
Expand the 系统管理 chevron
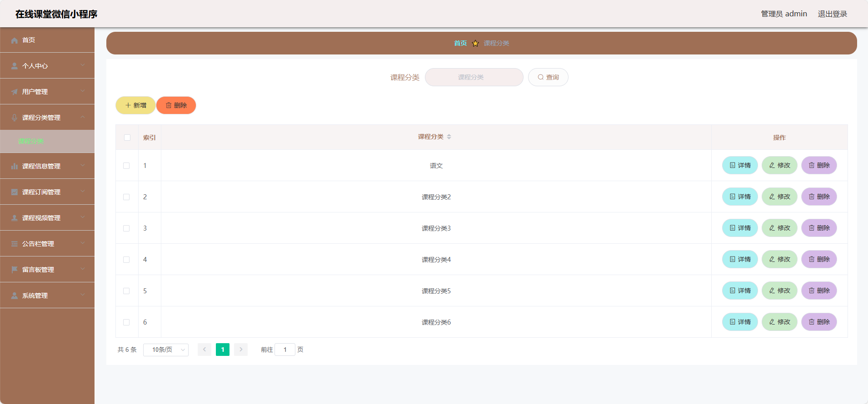83,295
